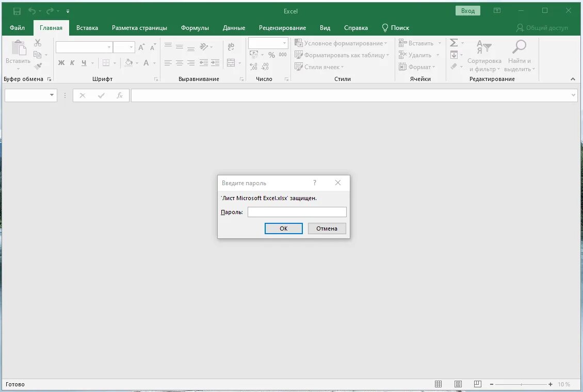Center text horizontally icon
The image size is (583, 392).
(180, 63)
